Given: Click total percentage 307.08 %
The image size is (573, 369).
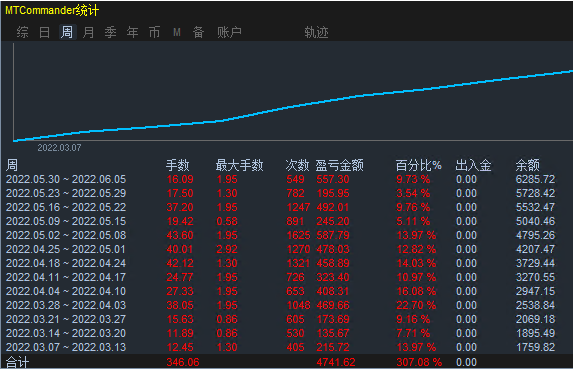Looking at the screenshot, I should 419,362.
